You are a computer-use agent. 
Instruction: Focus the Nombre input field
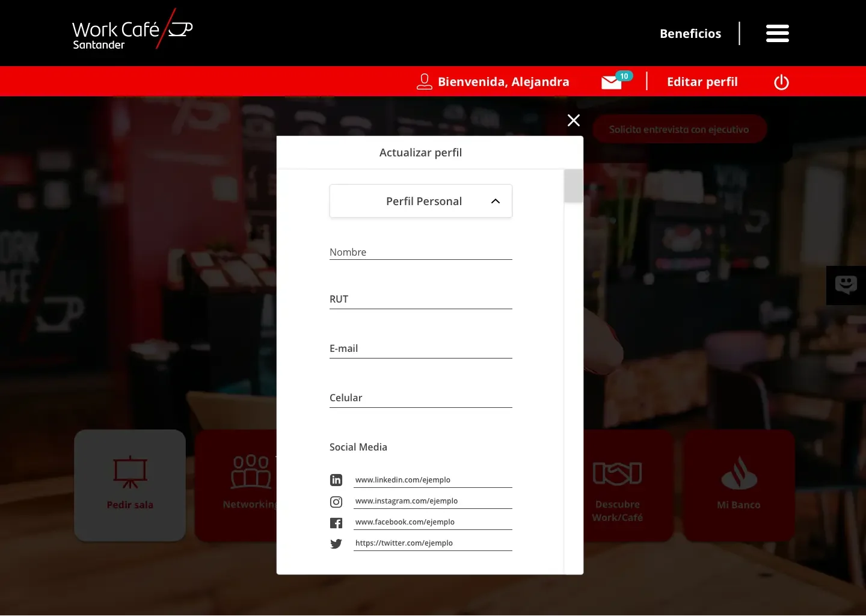click(420, 252)
